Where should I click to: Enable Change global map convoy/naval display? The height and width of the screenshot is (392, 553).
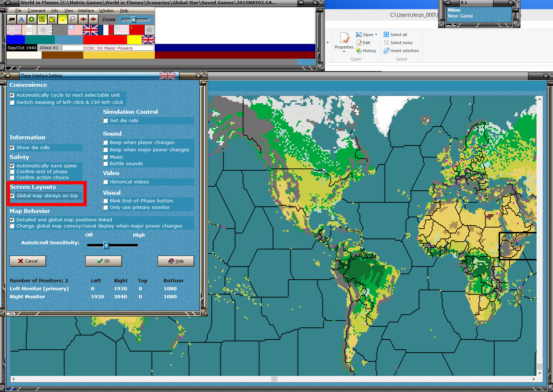[x=12, y=226]
